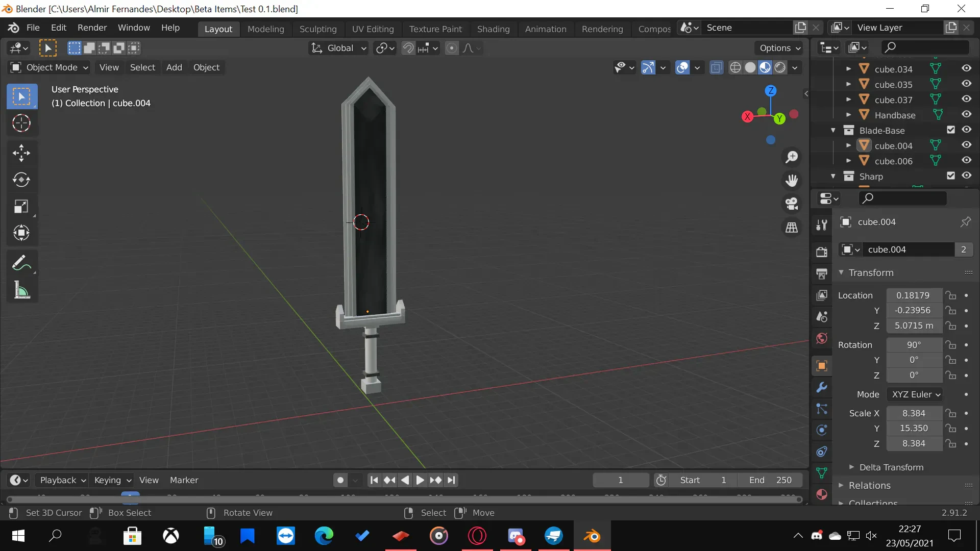The image size is (980, 551).
Task: Select the Cursor tool in toolbar
Action: click(x=21, y=123)
